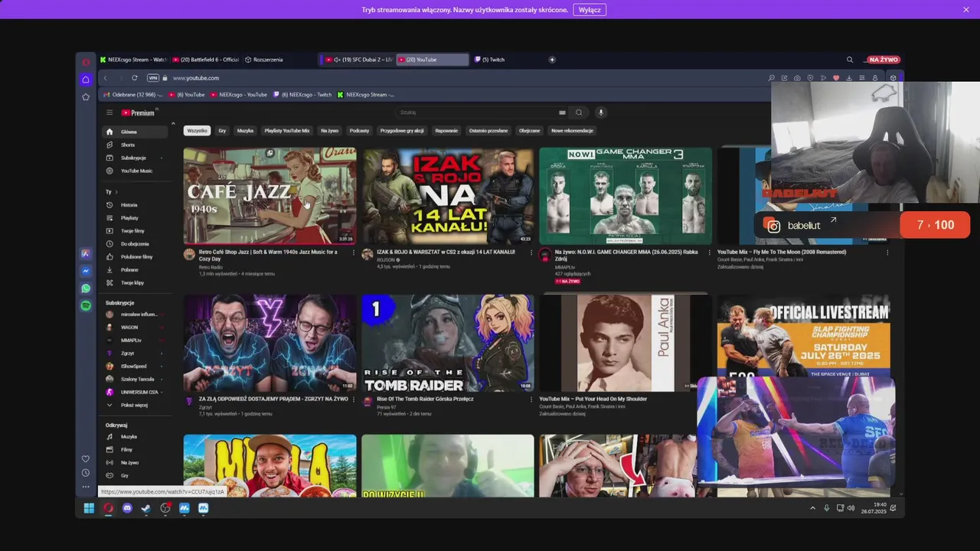Switch to SFC Dubai 2 tab

pos(358,60)
